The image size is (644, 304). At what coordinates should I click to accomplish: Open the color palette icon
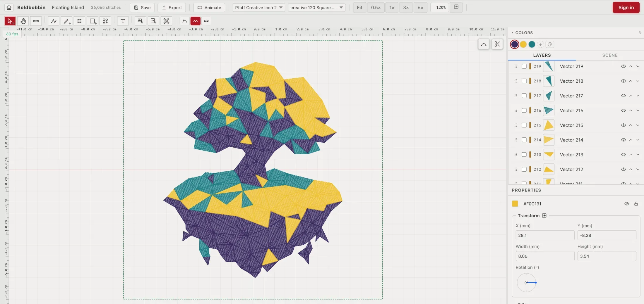[x=550, y=44]
